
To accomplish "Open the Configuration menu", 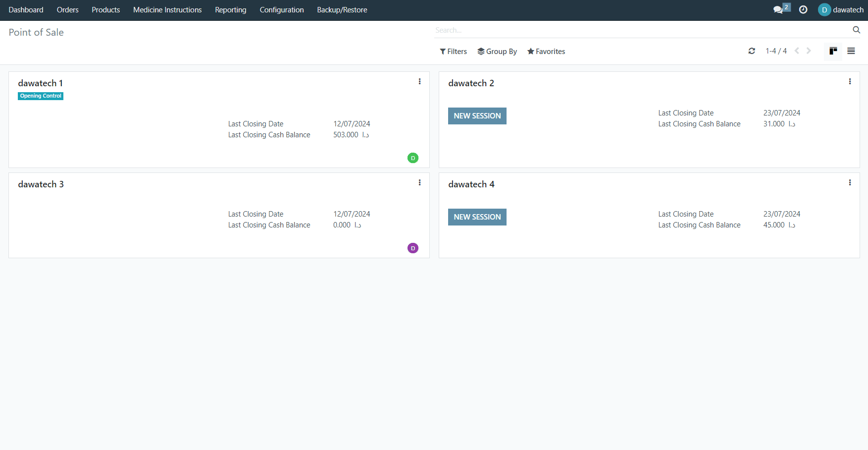I will coord(282,10).
